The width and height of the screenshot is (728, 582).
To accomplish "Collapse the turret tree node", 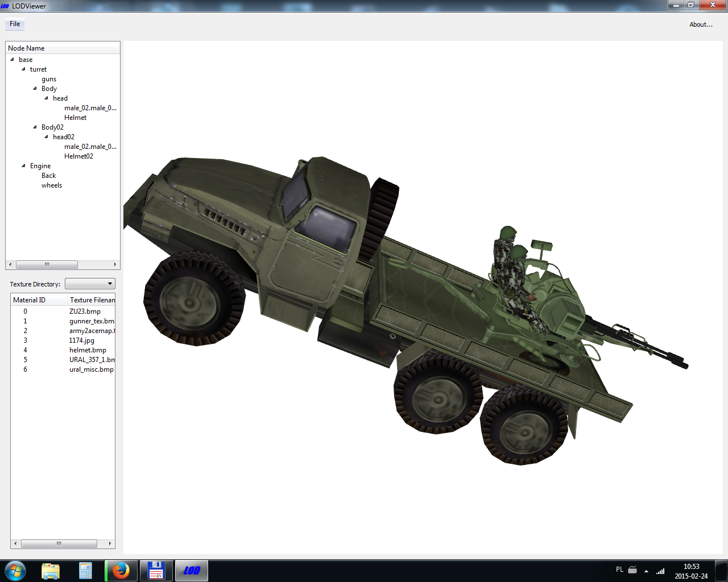I will pos(23,69).
